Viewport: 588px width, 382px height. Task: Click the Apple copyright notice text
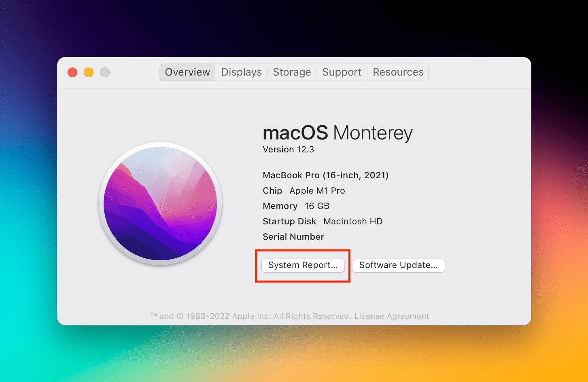(x=251, y=316)
